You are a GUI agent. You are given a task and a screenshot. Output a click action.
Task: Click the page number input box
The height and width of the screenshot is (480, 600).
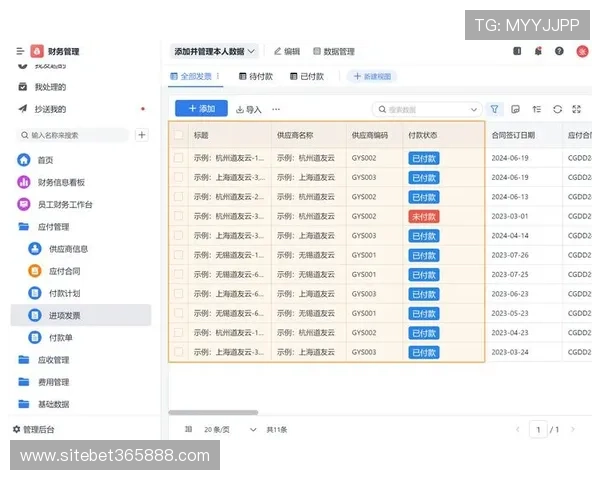[538, 429]
